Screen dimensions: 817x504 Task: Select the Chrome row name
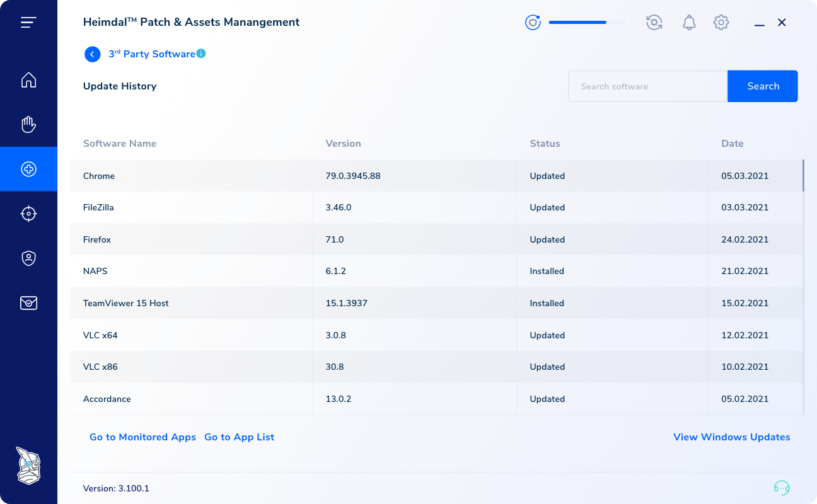point(99,176)
